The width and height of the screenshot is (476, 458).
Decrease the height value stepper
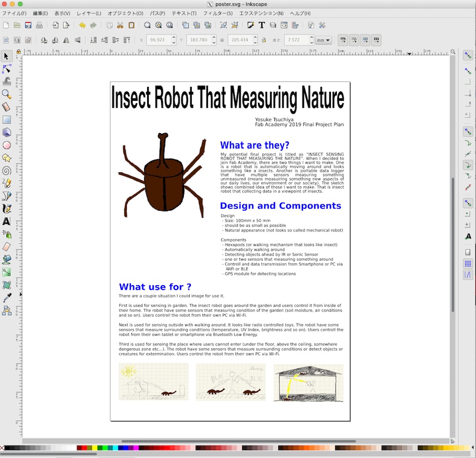point(311,43)
